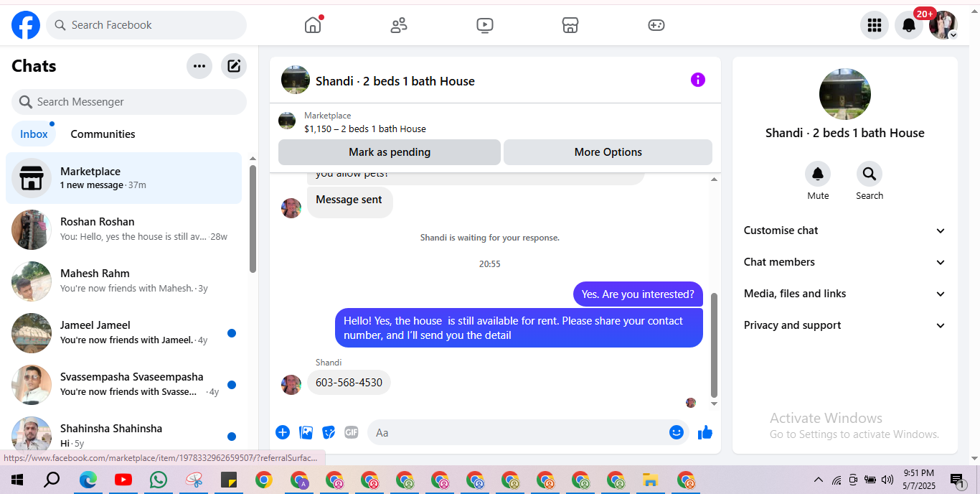The image size is (980, 494).
Task: Open the Friends icon in top navigation
Action: coord(399,25)
